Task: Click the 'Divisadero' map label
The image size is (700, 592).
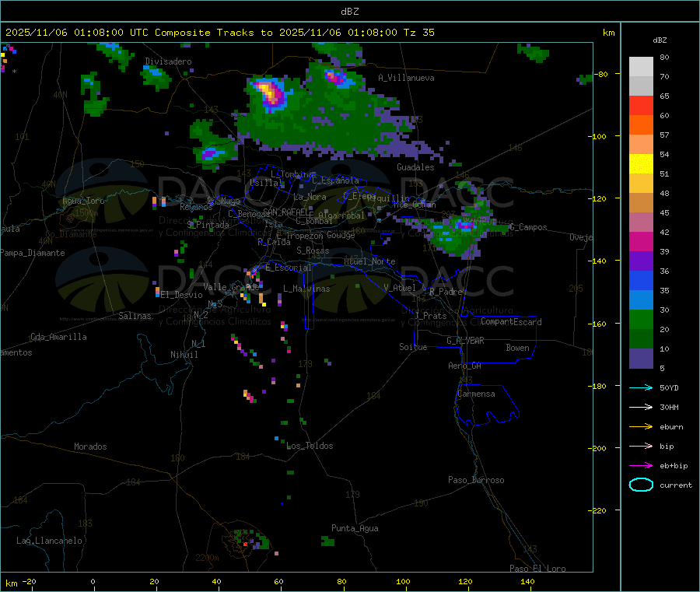Action: [x=168, y=61]
